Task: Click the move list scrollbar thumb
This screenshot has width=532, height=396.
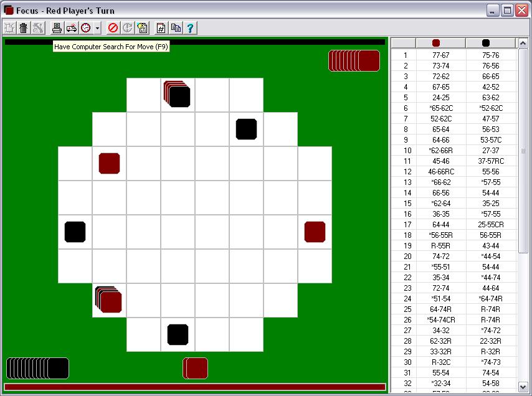Action: point(523,151)
